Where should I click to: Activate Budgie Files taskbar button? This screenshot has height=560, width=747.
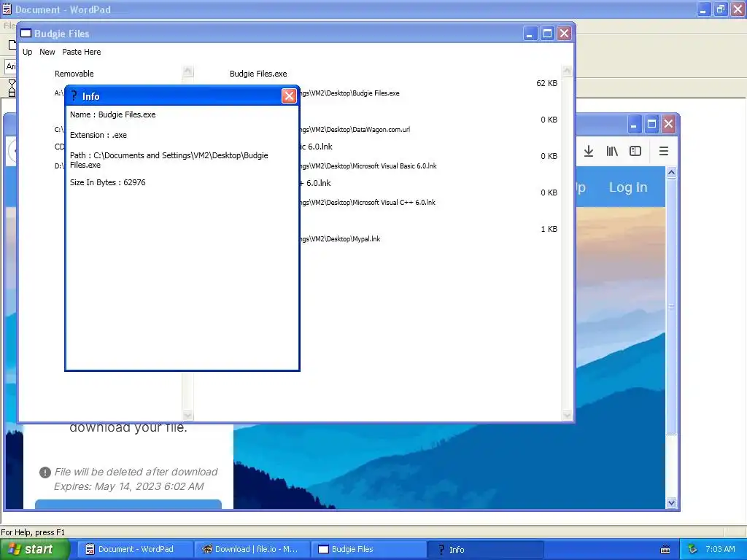coord(368,550)
